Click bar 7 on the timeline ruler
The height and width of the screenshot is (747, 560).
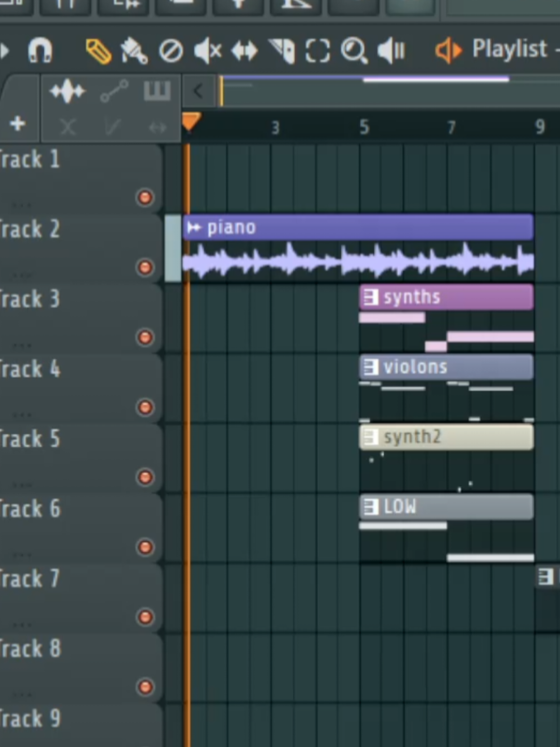pos(451,128)
